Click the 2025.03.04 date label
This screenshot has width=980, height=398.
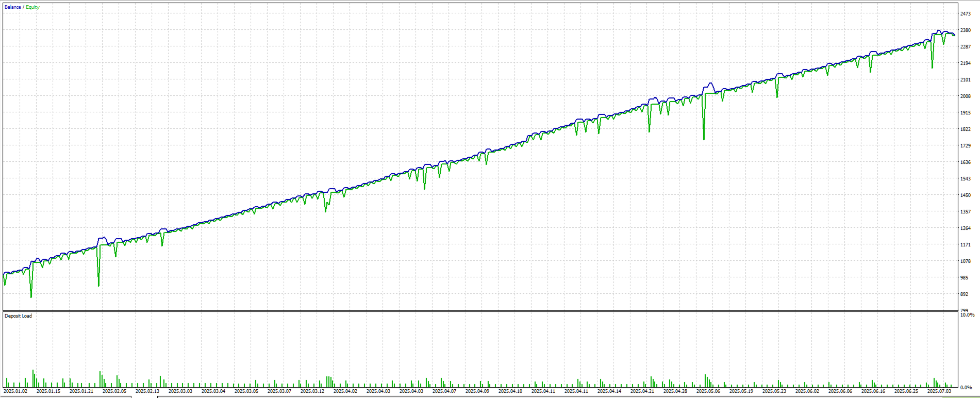point(213,391)
